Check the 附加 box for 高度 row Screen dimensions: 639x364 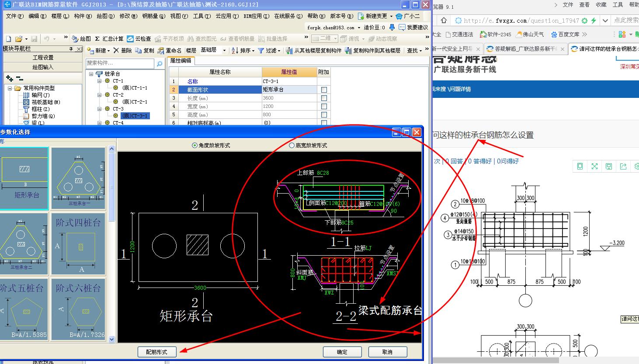pos(324,114)
